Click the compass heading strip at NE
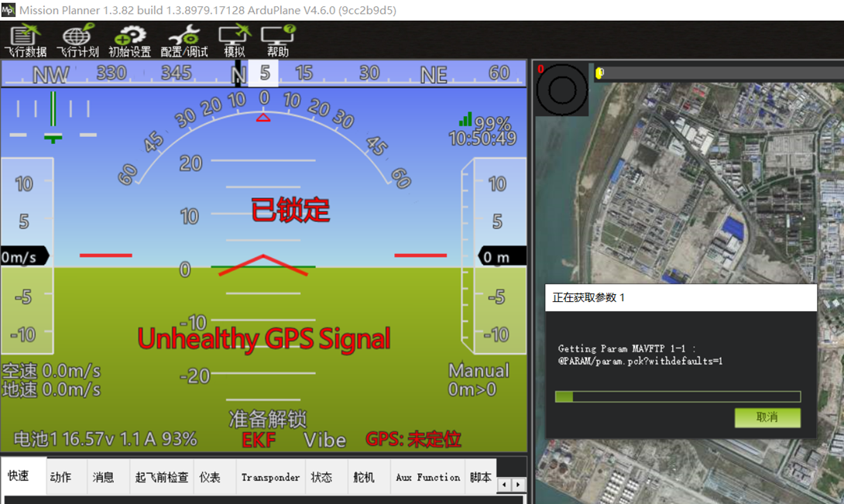Image resolution: width=844 pixels, height=504 pixels. (x=434, y=74)
